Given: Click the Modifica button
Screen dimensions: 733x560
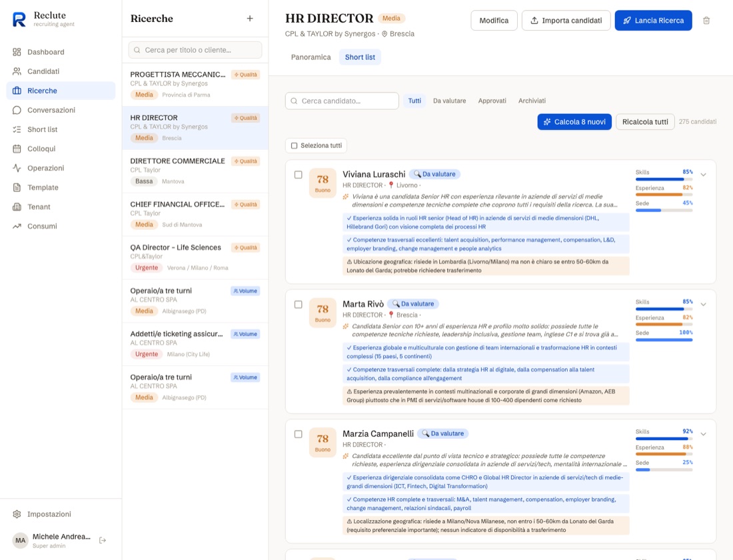Looking at the screenshot, I should [494, 21].
